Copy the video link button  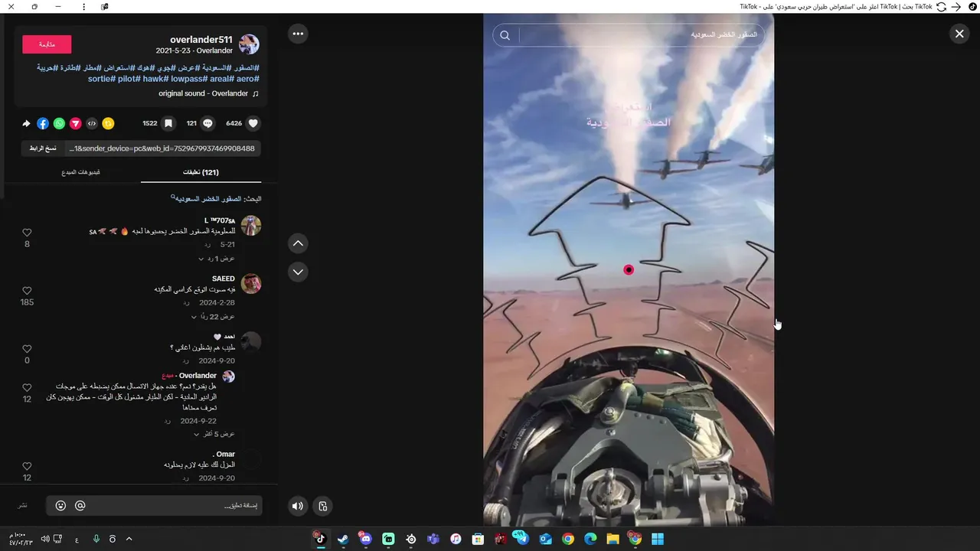[x=43, y=148]
